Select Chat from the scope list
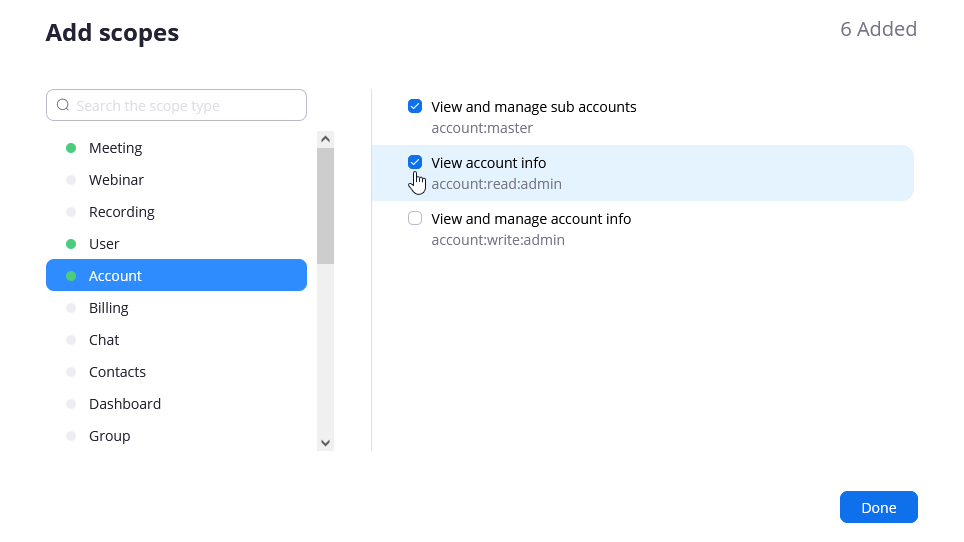The height and width of the screenshot is (542, 964). [104, 340]
